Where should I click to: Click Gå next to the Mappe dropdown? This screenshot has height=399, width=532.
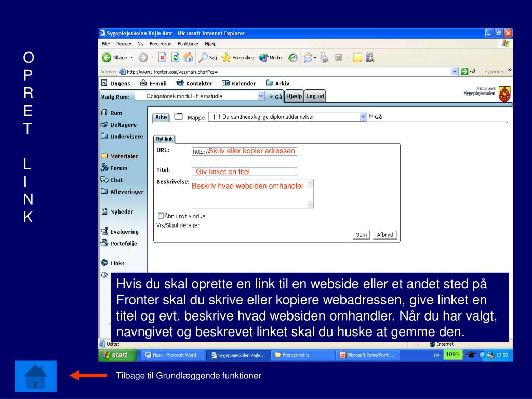point(376,117)
